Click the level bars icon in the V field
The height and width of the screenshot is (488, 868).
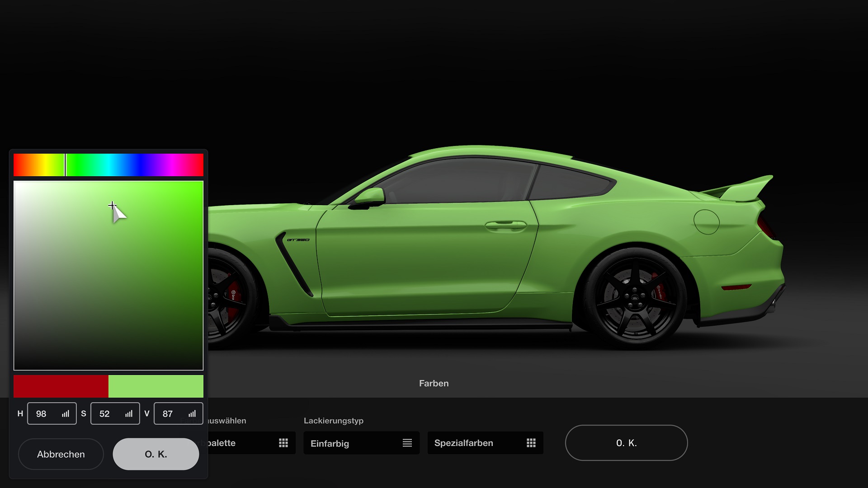192,413
